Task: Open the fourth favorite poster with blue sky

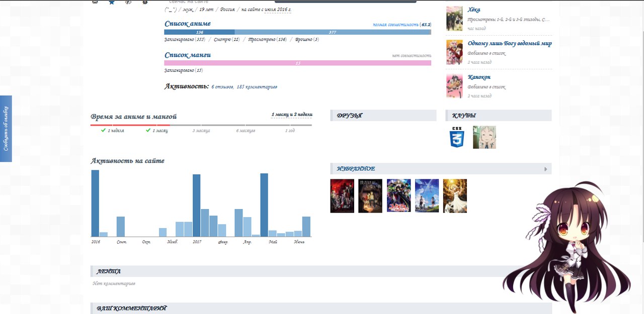Action: (427, 196)
